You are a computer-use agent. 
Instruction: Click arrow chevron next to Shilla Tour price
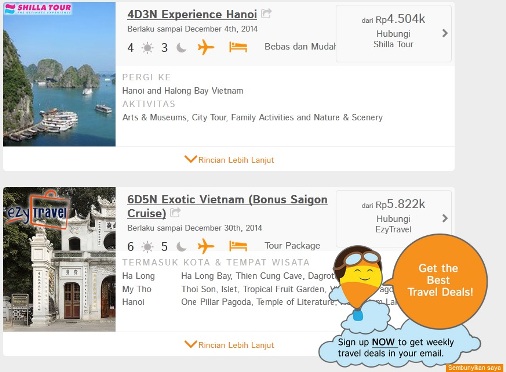click(445, 33)
